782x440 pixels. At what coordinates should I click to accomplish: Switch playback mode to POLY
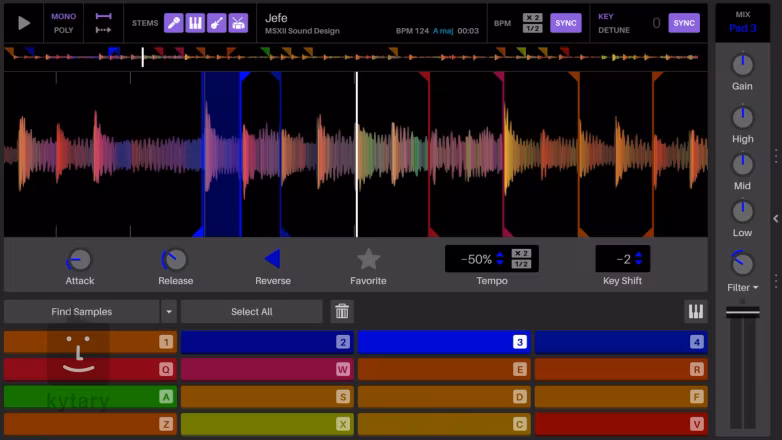(x=63, y=30)
